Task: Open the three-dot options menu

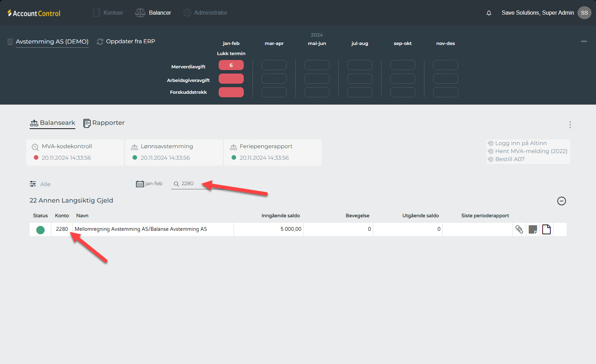Action: click(570, 125)
